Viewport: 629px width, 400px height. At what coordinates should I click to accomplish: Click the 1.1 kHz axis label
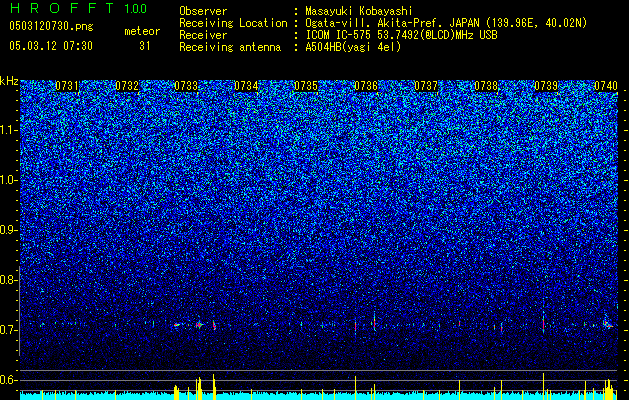pyautogui.click(x=8, y=130)
